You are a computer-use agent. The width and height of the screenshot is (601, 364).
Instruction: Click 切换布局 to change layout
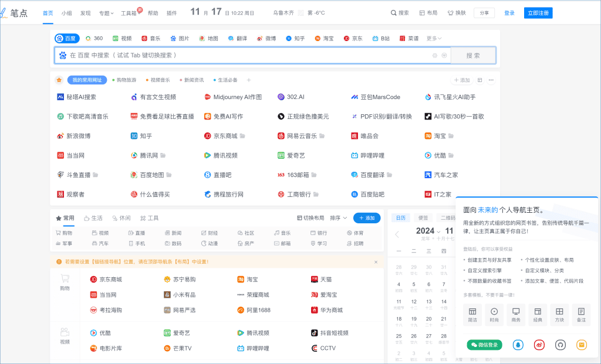click(310, 218)
